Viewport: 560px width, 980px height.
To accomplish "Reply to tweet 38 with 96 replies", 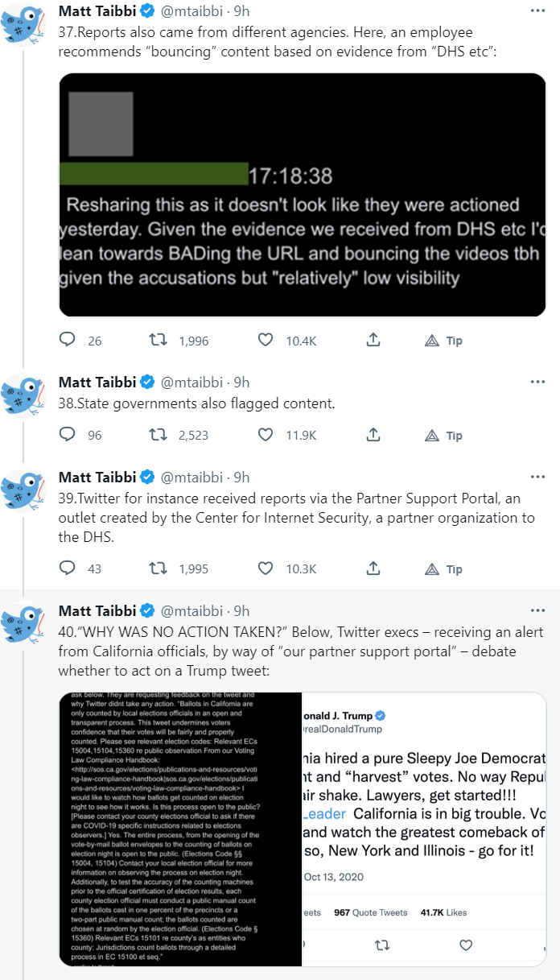I will pyautogui.click(x=68, y=435).
